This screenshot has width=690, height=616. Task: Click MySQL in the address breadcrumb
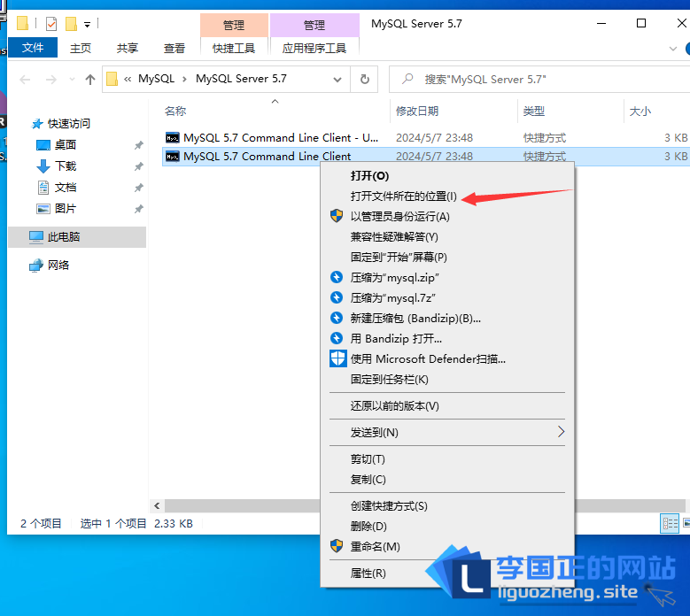click(x=156, y=79)
